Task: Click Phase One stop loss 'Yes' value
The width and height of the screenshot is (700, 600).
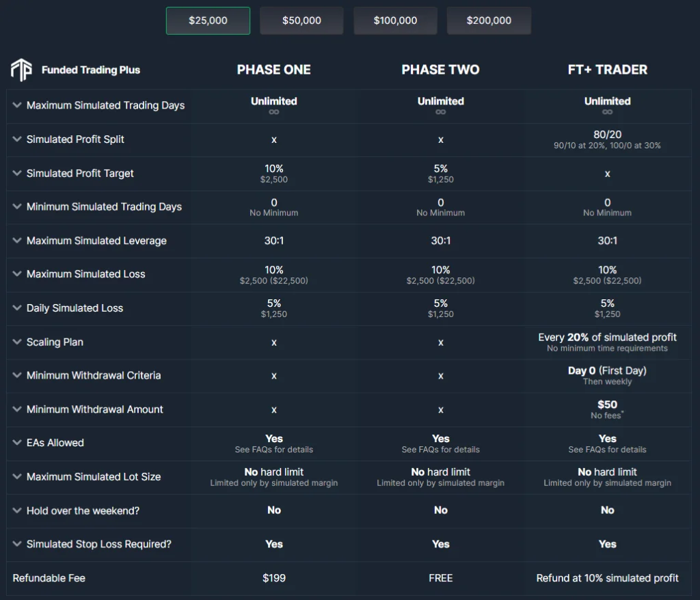Action: pyautogui.click(x=273, y=544)
